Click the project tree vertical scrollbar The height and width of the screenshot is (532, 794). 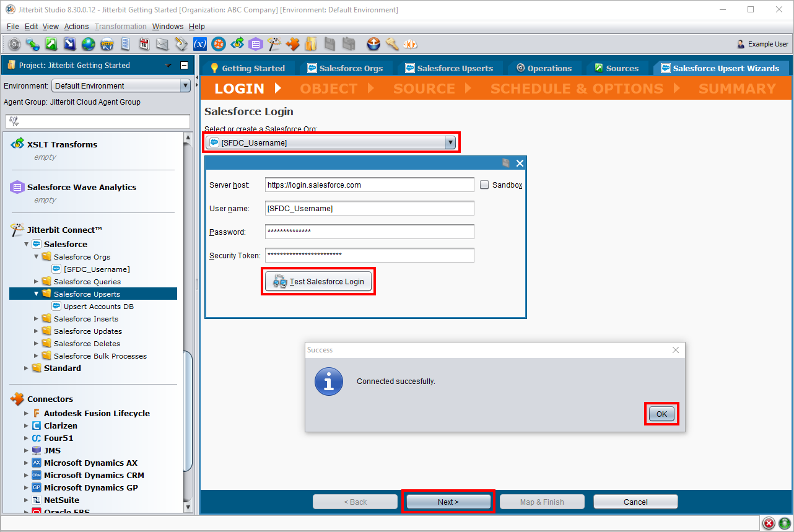188,310
